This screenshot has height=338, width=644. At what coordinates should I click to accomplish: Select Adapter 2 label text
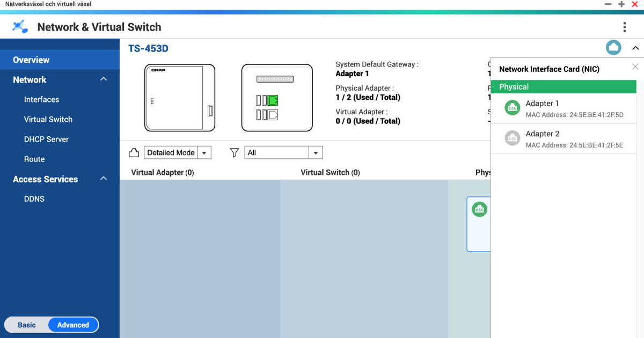click(x=543, y=134)
